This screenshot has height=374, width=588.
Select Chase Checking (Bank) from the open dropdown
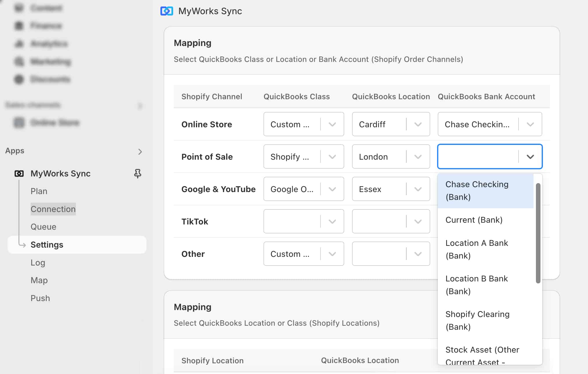(x=477, y=190)
